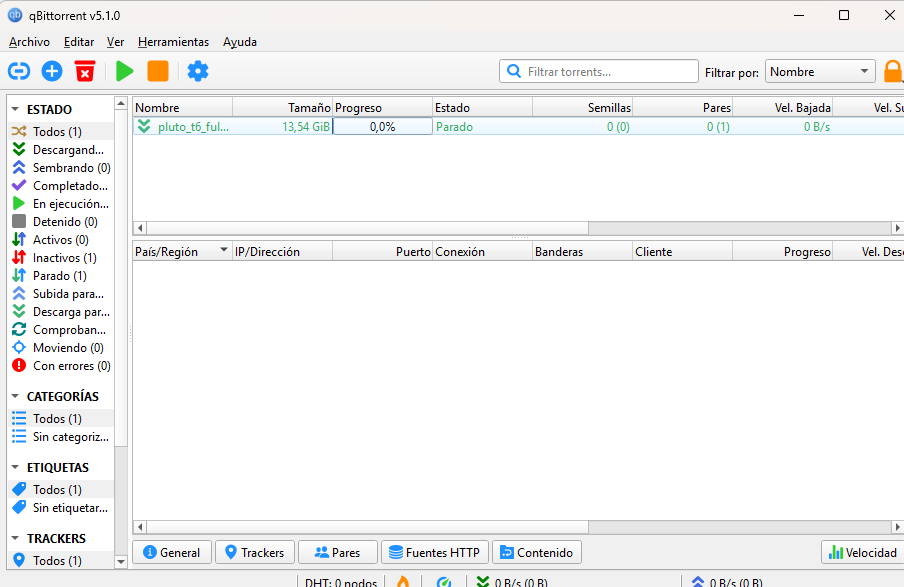This screenshot has width=904, height=587.
Task: Click the Sembrando (0) blue arrows icon
Action: coord(19,167)
